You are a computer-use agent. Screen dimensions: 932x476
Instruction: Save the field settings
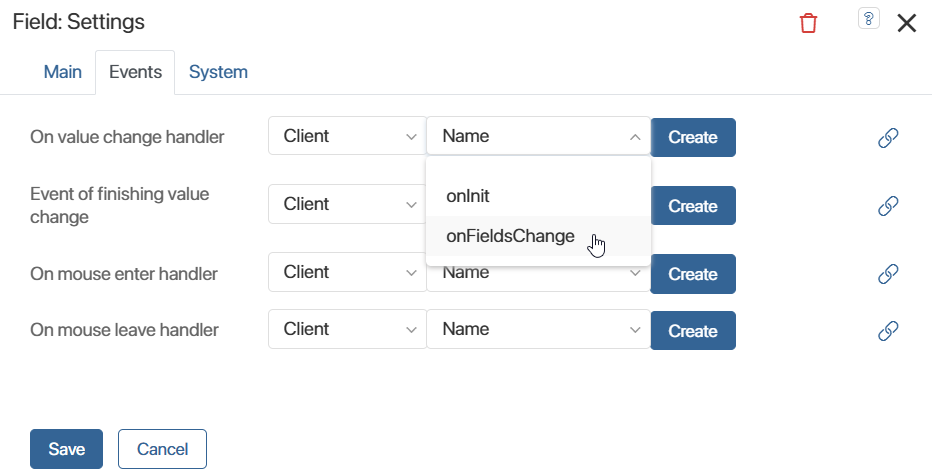click(x=67, y=449)
